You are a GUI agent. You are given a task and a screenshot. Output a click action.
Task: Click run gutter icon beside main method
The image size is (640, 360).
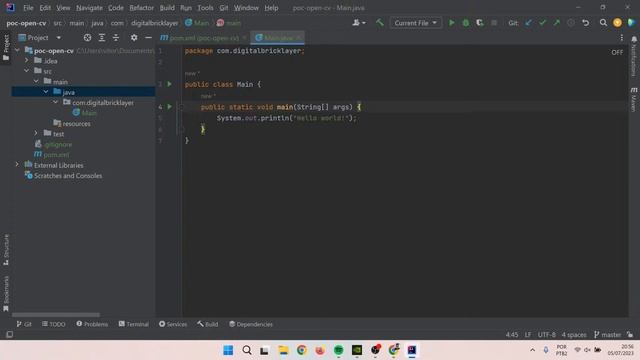coord(169,107)
